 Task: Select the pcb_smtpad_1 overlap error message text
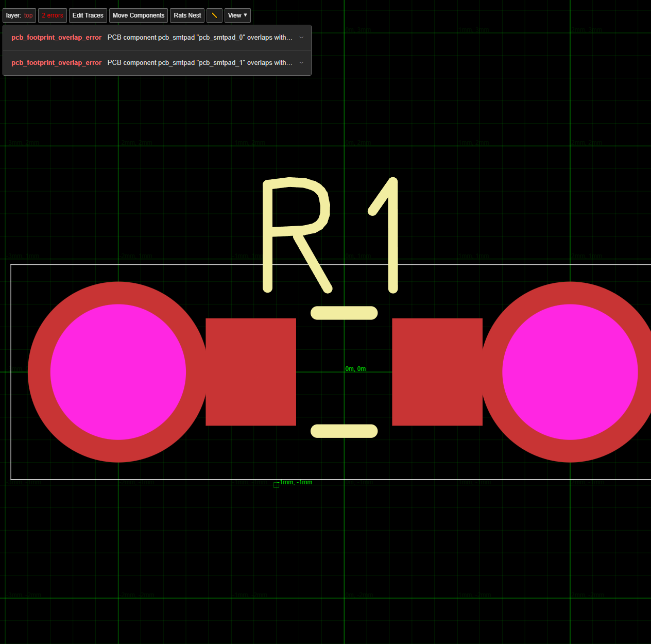200,63
